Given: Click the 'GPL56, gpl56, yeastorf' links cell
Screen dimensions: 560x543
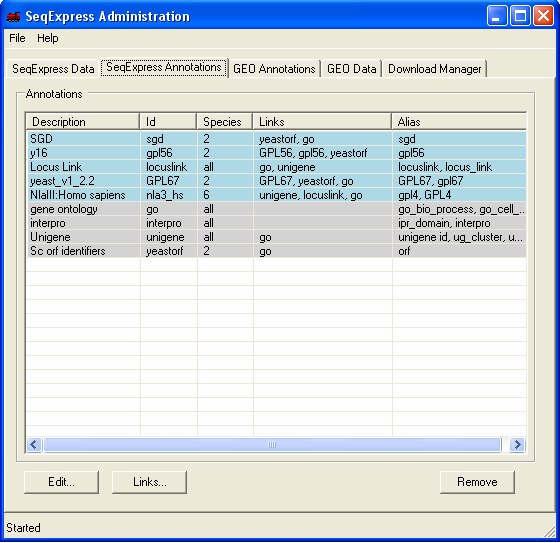Looking at the screenshot, I should [x=323, y=153].
